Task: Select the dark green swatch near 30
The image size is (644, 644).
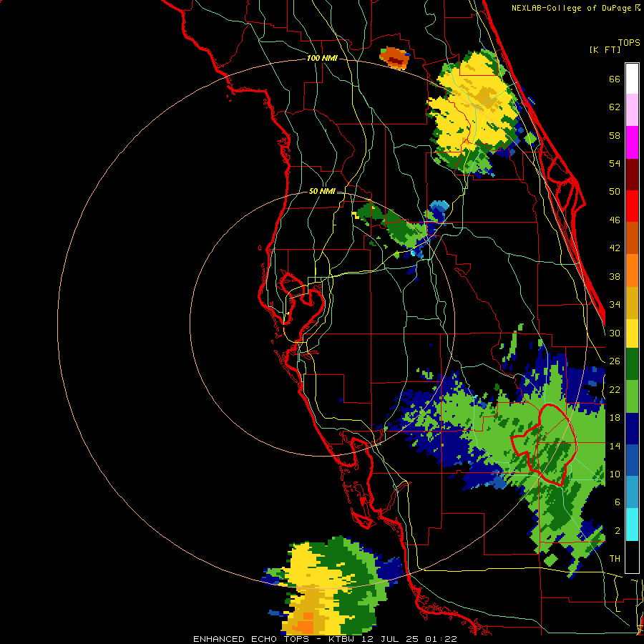Action: [632, 364]
